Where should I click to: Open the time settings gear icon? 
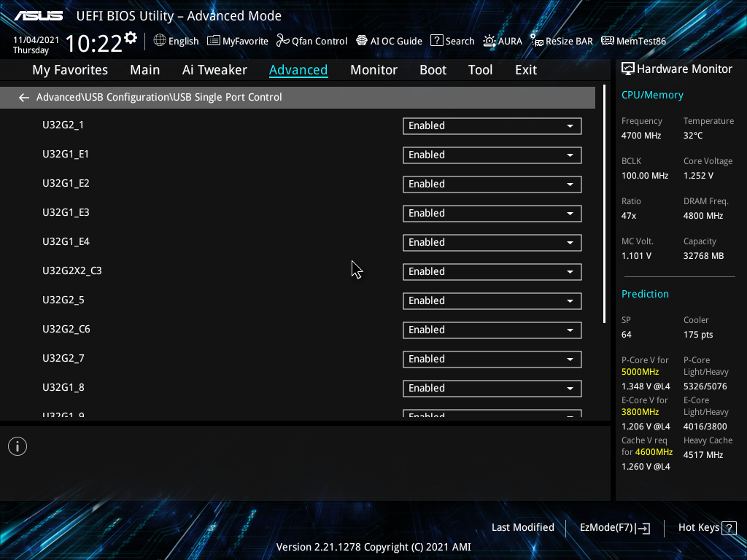tap(131, 38)
